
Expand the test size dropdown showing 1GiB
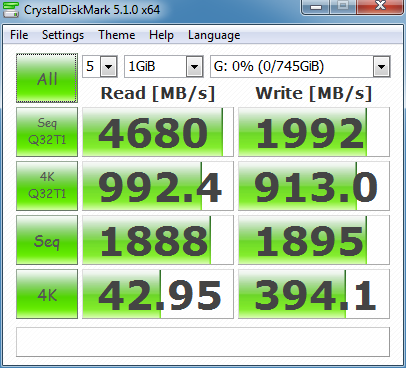[x=195, y=67]
